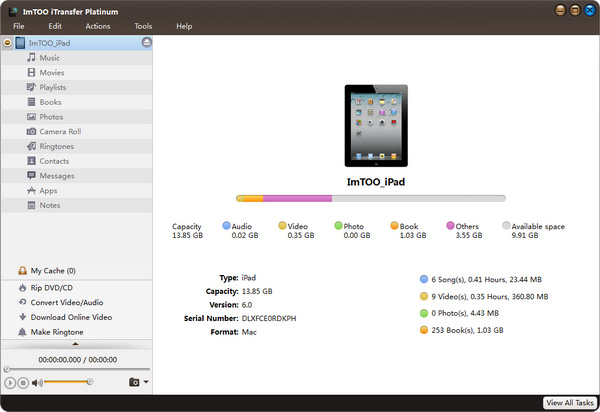The height and width of the screenshot is (412, 600).
Task: Click the iPad device icon in sidebar
Action: click(20, 43)
